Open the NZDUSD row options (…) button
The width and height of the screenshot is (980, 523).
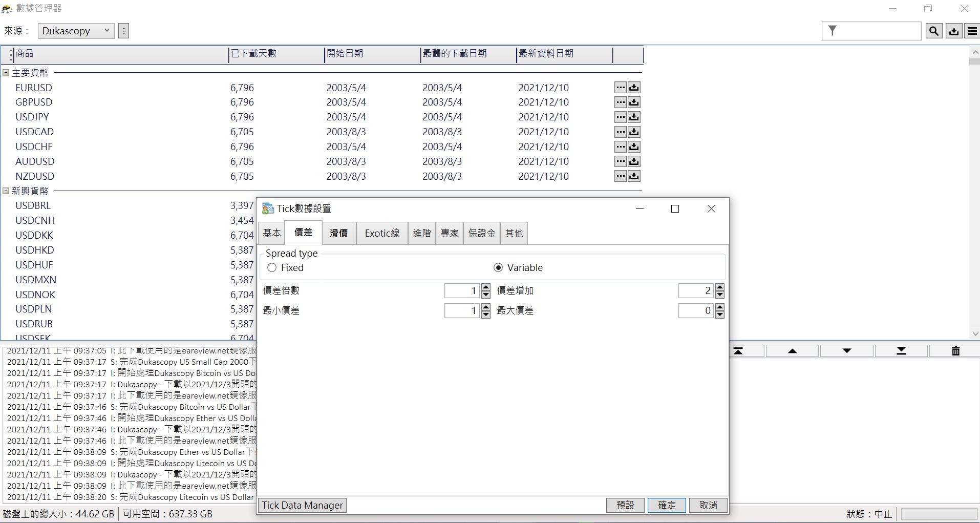pyautogui.click(x=621, y=177)
